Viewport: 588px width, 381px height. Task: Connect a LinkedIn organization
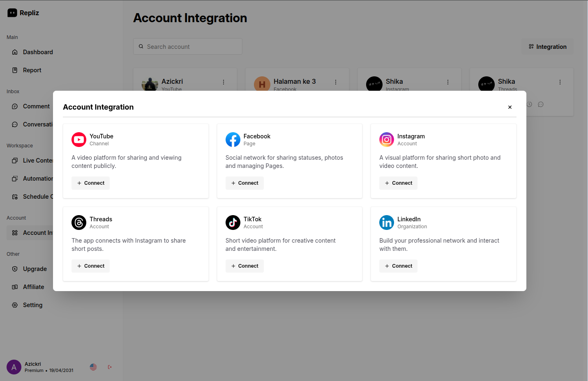click(x=398, y=266)
